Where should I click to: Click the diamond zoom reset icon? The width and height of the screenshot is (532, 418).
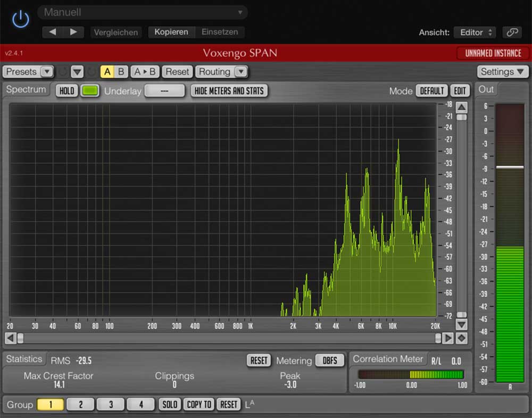462,338
